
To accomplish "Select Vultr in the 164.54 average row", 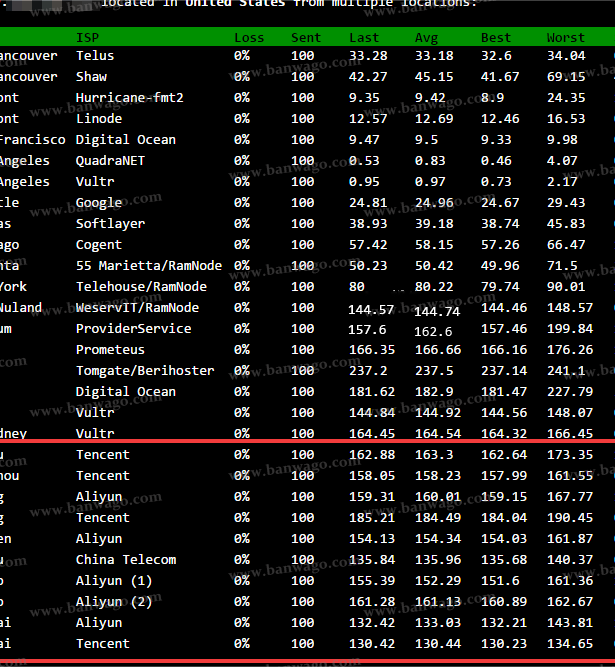I will pyautogui.click(x=95, y=434).
